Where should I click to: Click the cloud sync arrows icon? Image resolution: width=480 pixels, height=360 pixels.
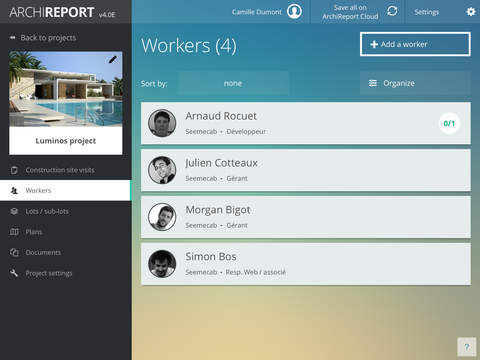392,11
